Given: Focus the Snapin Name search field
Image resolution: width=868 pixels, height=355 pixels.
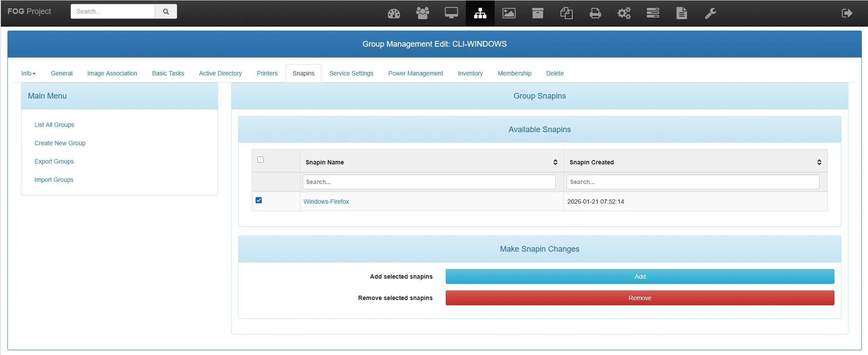Looking at the screenshot, I should coord(429,182).
